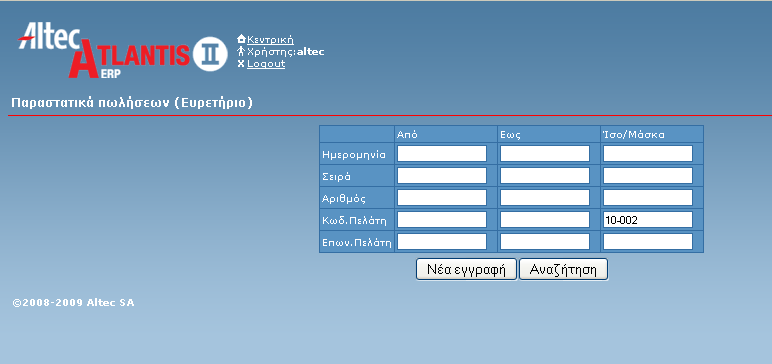Focus the Επων.Πελάτη Από field
The height and width of the screenshot is (364, 772).
point(442,242)
